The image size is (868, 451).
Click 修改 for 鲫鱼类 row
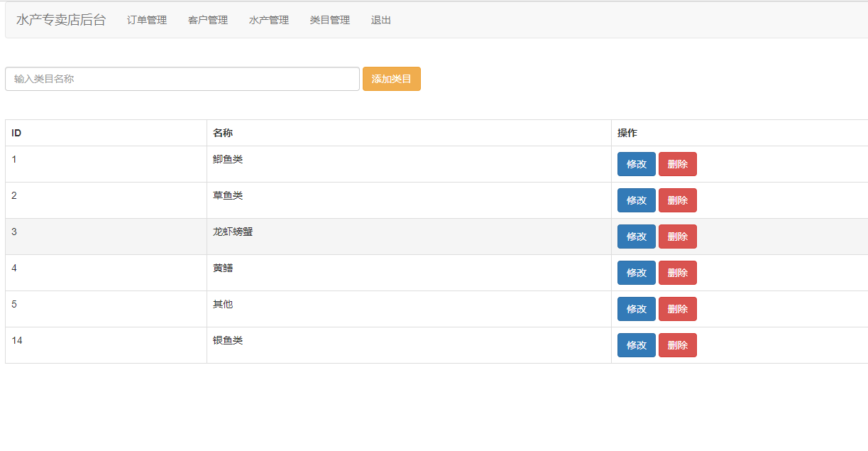click(x=636, y=164)
